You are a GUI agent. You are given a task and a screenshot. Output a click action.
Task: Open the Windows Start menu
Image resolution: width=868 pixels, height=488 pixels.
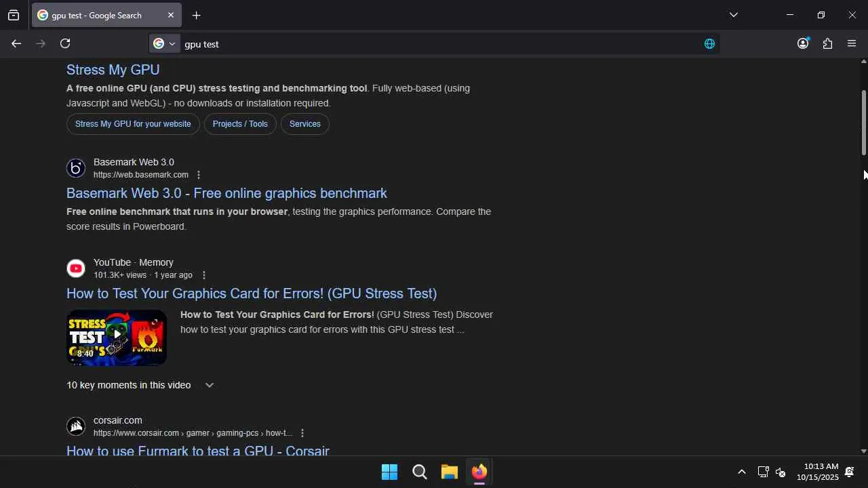point(390,472)
